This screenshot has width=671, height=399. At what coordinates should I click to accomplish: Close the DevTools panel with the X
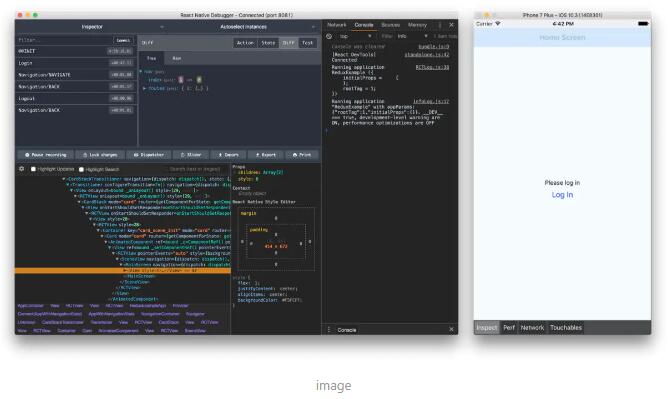451,25
